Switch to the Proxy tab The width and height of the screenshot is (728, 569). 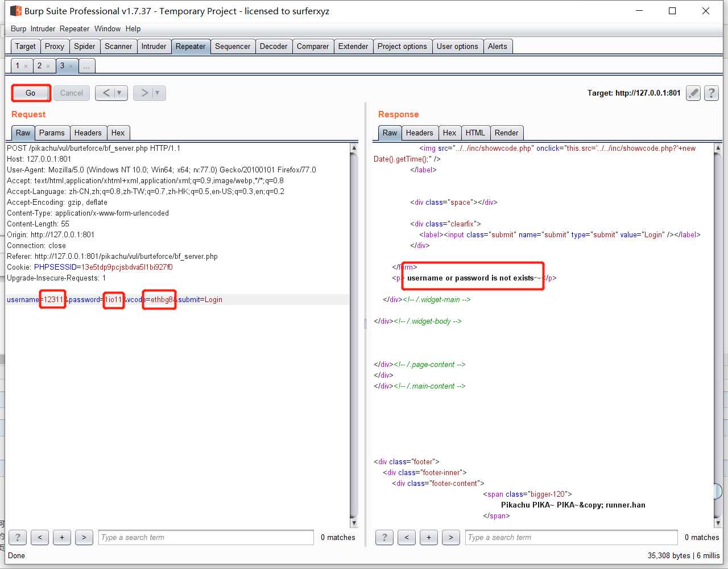click(x=55, y=46)
